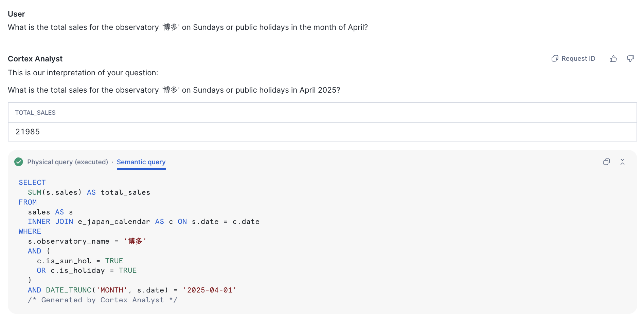Collapse the query panel with arrows icon
This screenshot has height=321, width=644.
point(622,162)
